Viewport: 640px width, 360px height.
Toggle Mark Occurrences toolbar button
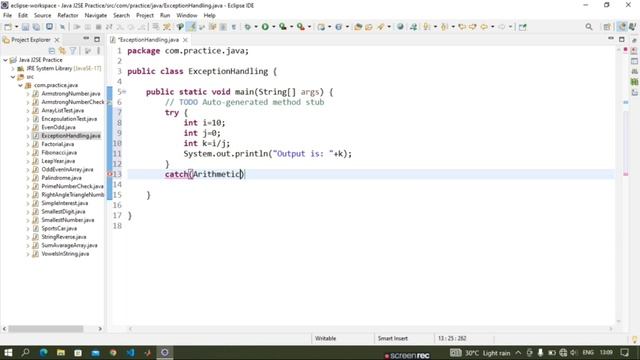[191, 27]
